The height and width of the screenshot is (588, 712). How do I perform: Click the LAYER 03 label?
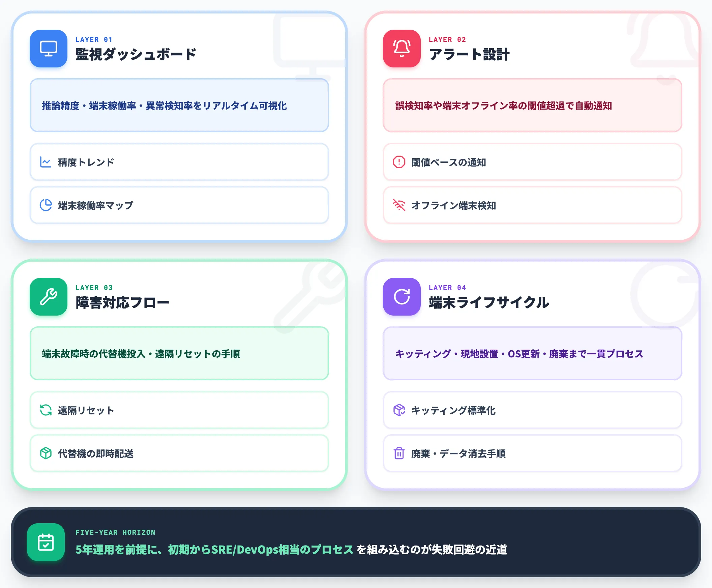[94, 288]
